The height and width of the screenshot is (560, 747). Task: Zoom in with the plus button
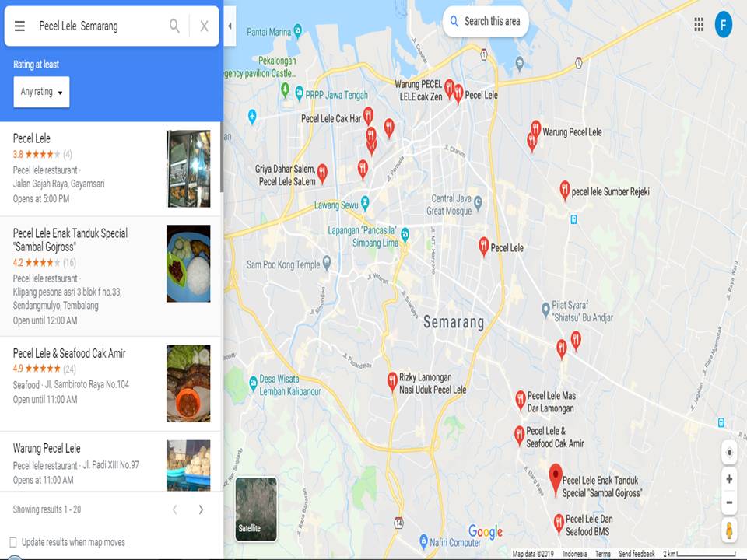729,479
